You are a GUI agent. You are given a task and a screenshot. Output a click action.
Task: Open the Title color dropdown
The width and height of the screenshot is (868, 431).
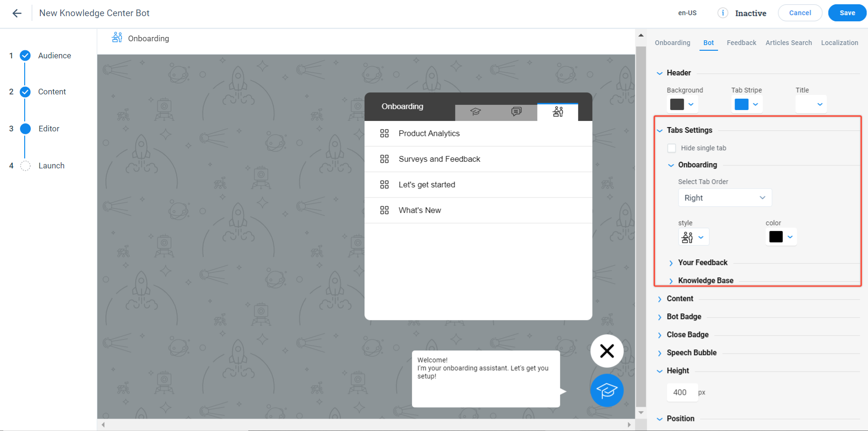(811, 104)
